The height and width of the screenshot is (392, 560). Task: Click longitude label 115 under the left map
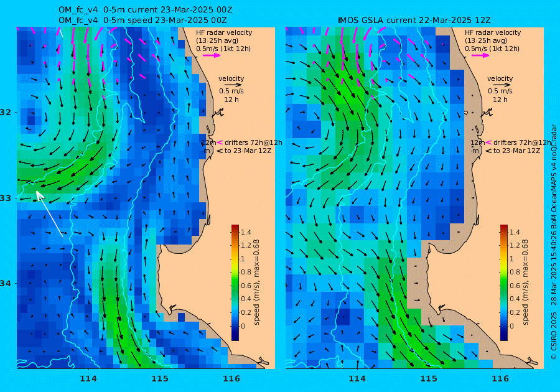click(160, 378)
